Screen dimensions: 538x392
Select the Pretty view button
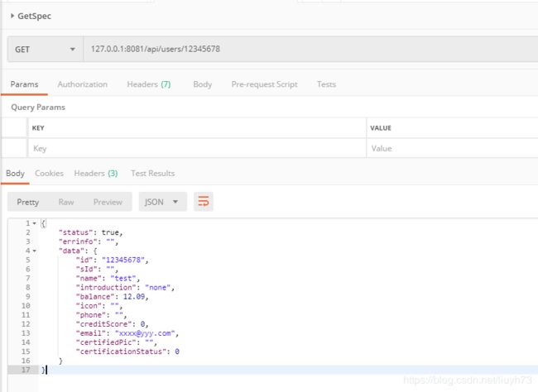(x=28, y=202)
